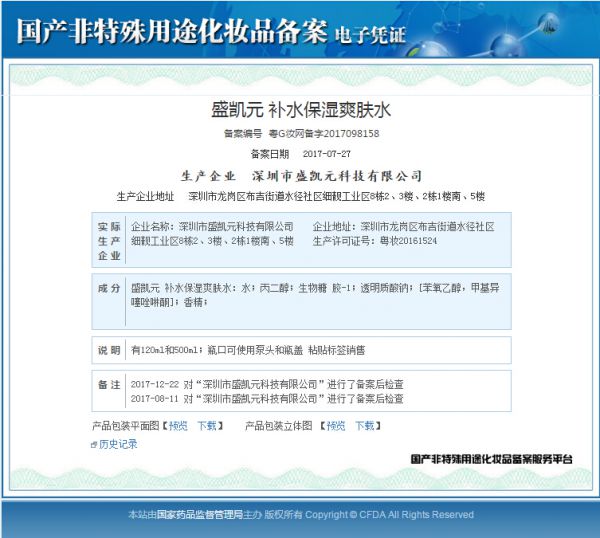600x538 pixels.
Task: Click the 国产非特殊用途化妆品备案服务平台 signature text
Action: click(492, 459)
